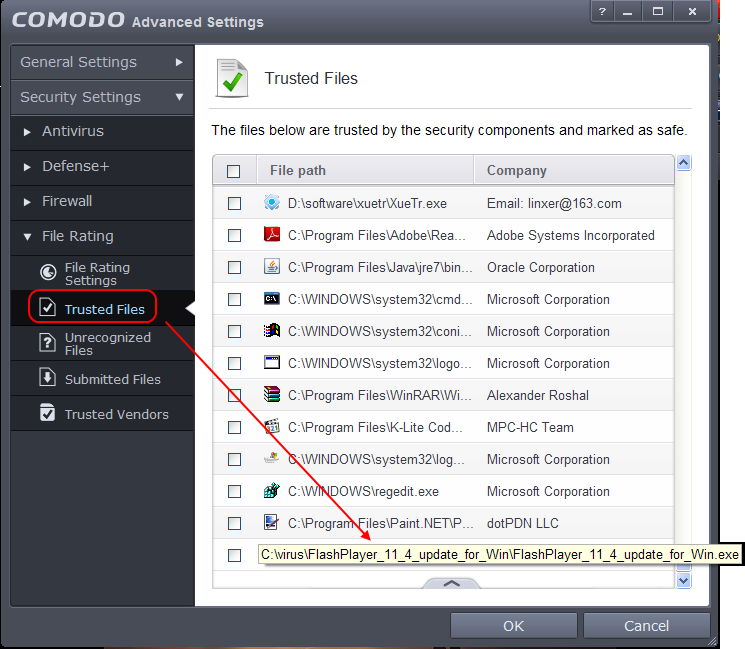Select the Adobe Systems Incorporated cell
Image resolution: width=745 pixels, height=649 pixels.
571,235
